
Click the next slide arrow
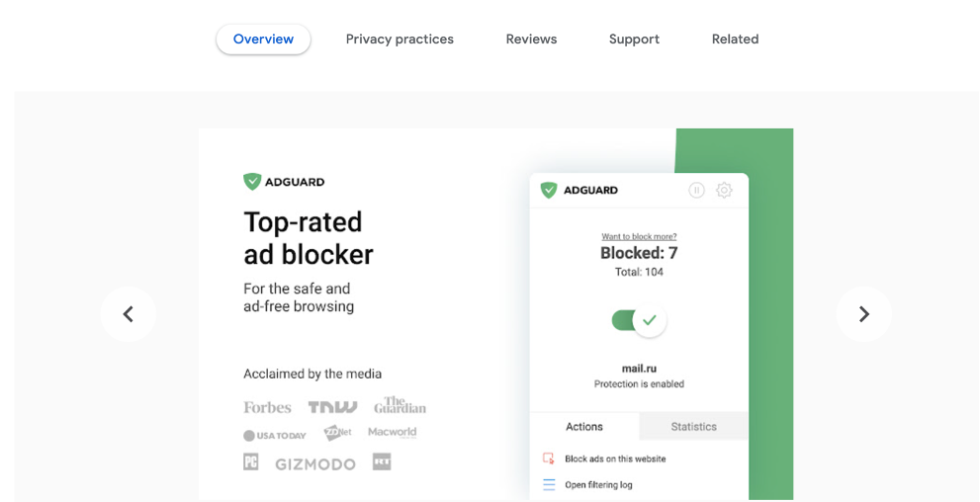[x=863, y=314]
